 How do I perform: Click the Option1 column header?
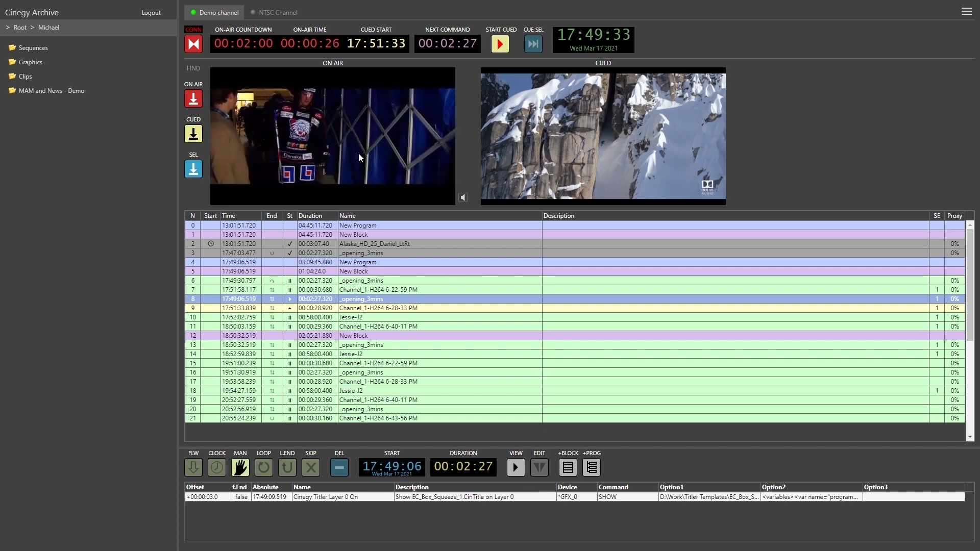click(x=709, y=487)
